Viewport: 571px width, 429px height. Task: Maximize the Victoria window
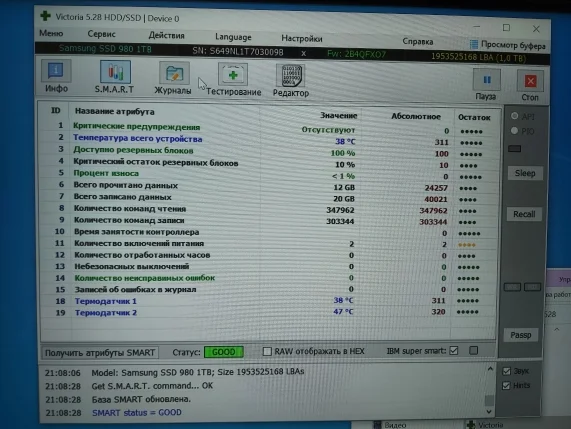point(506,28)
